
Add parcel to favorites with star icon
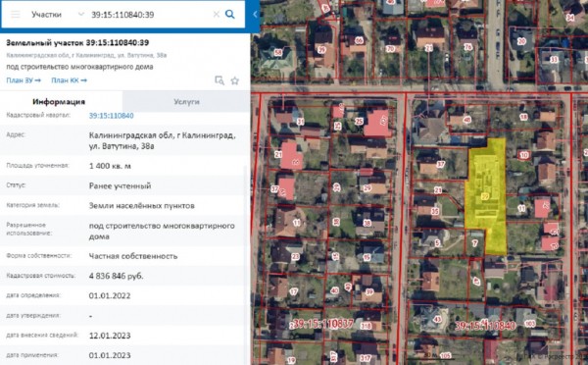(235, 80)
